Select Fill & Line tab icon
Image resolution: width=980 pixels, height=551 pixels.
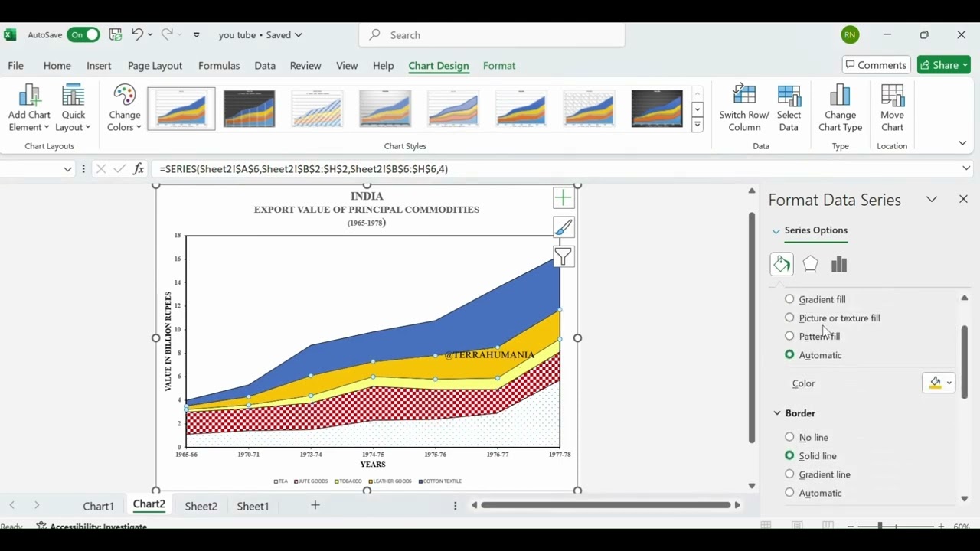click(x=782, y=264)
